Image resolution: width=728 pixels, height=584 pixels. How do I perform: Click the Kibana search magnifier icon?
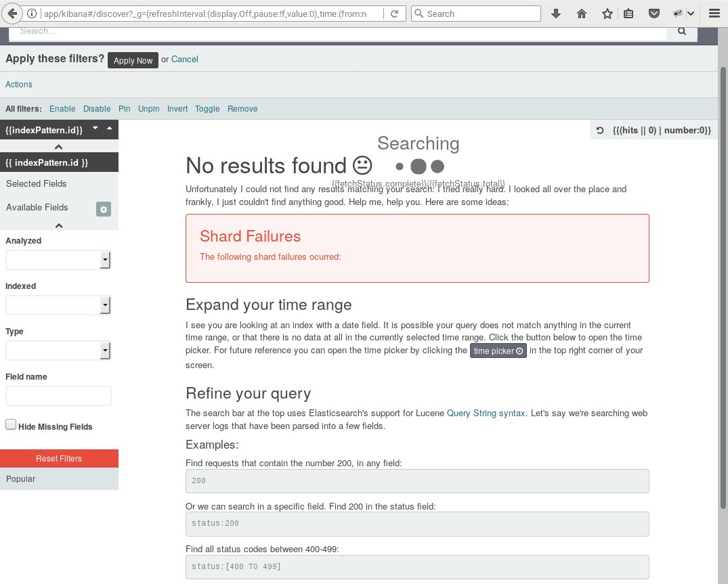pyautogui.click(x=682, y=31)
